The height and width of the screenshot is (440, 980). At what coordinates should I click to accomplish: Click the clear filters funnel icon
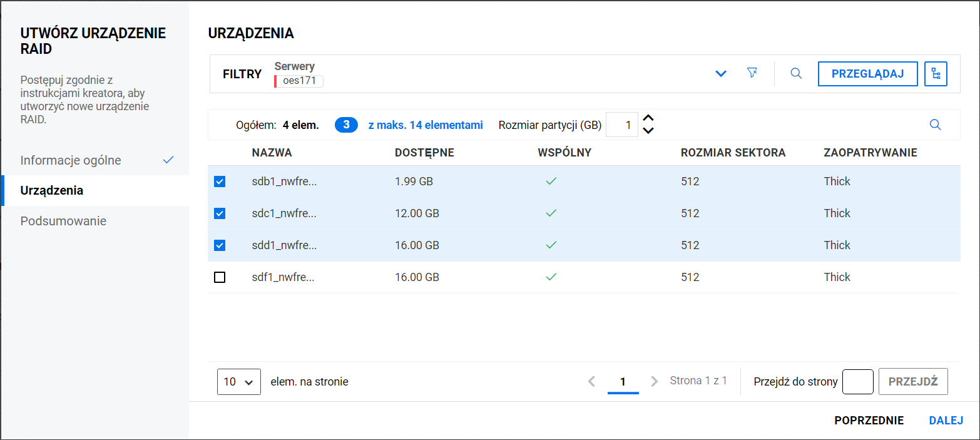pyautogui.click(x=752, y=73)
